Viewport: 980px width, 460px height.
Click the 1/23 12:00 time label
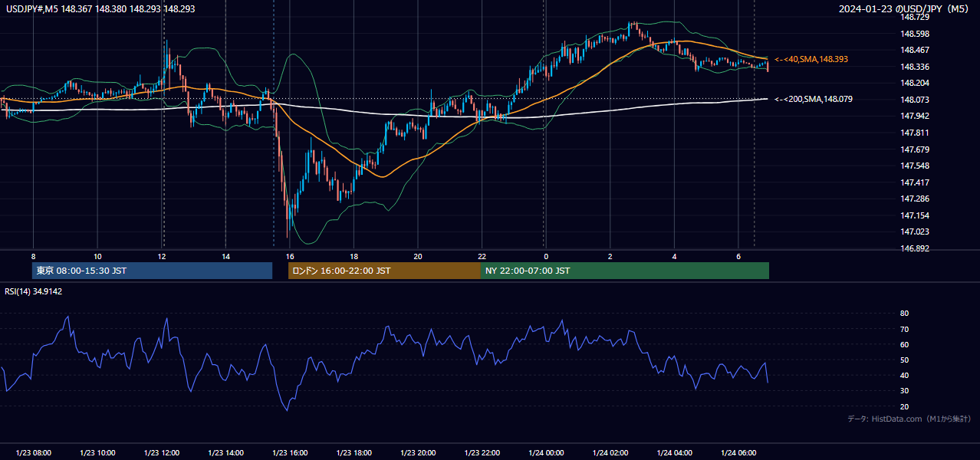click(x=162, y=453)
